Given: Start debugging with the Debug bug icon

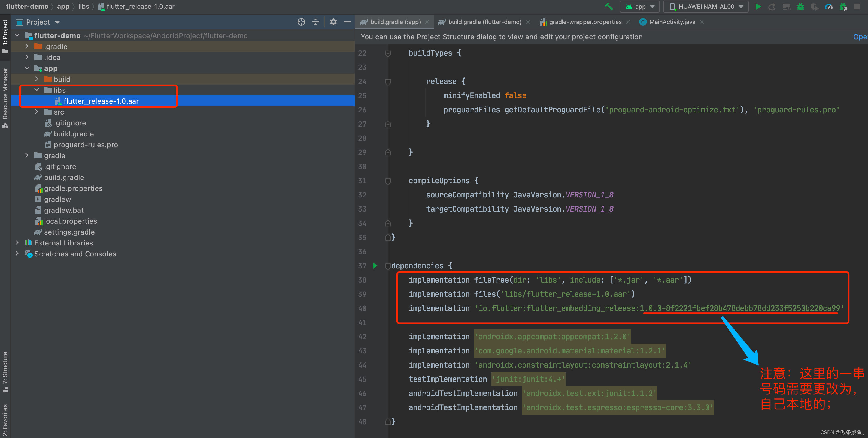Looking at the screenshot, I should 800,6.
